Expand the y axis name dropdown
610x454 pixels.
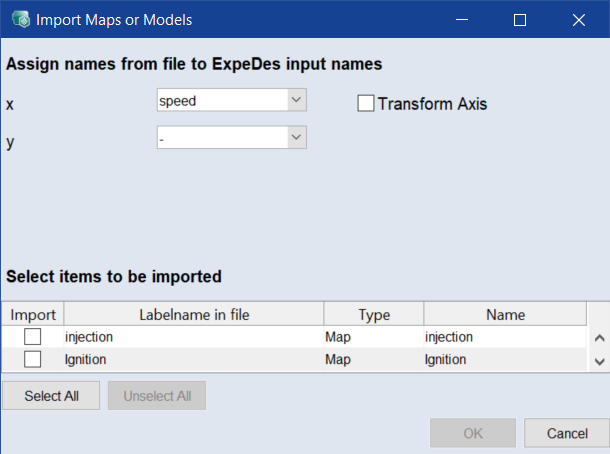(x=231, y=137)
